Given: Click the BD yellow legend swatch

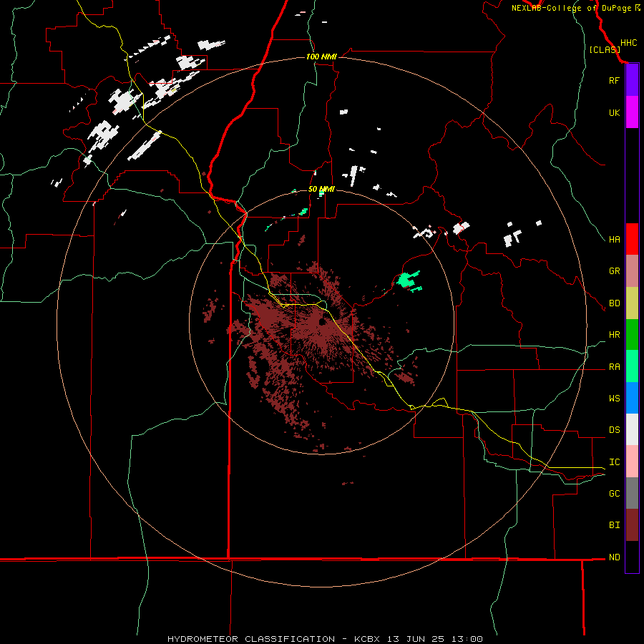Looking at the screenshot, I should click(632, 303).
